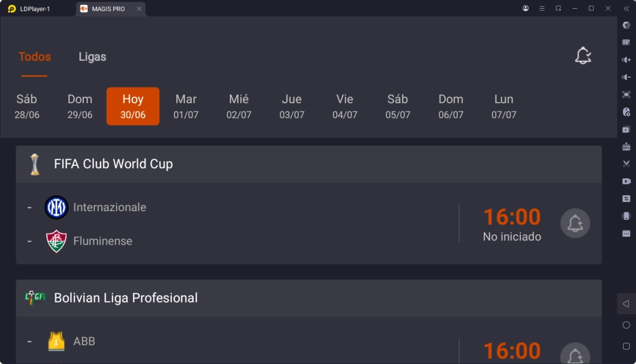This screenshot has height=364, width=636.
Task: Open the Bolivian Liga Profesional league header
Action: [309, 298]
